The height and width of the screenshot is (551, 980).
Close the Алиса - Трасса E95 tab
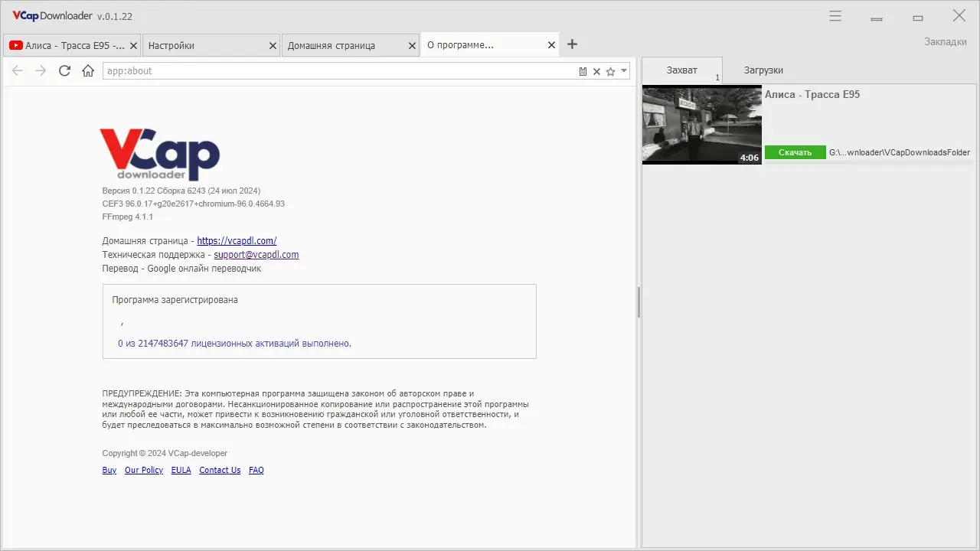(x=134, y=45)
